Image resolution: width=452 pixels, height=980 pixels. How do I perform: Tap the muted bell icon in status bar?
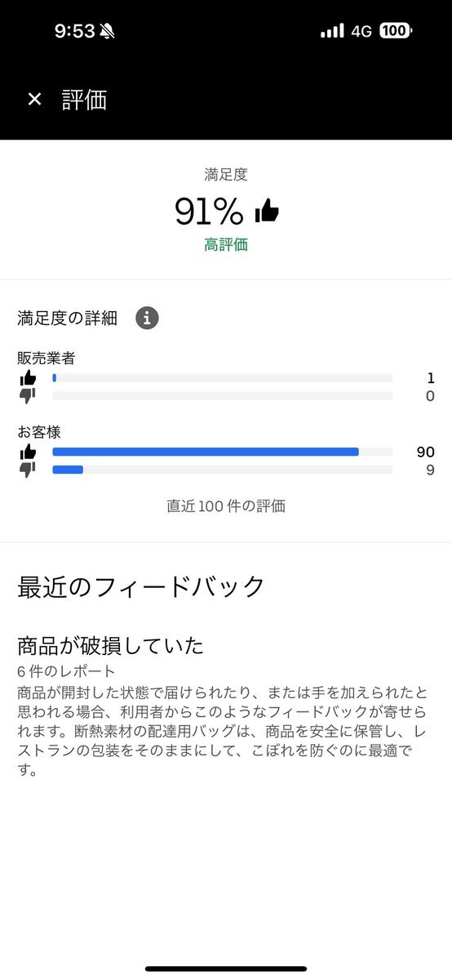[107, 31]
